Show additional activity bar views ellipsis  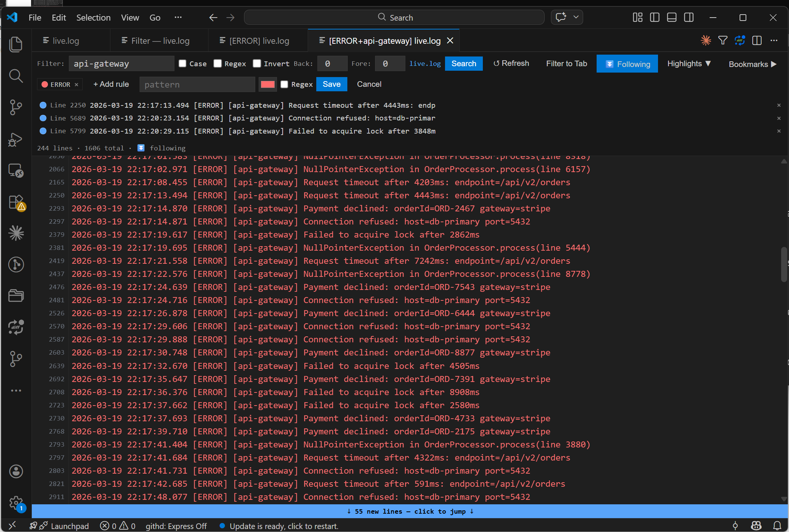coord(16,391)
